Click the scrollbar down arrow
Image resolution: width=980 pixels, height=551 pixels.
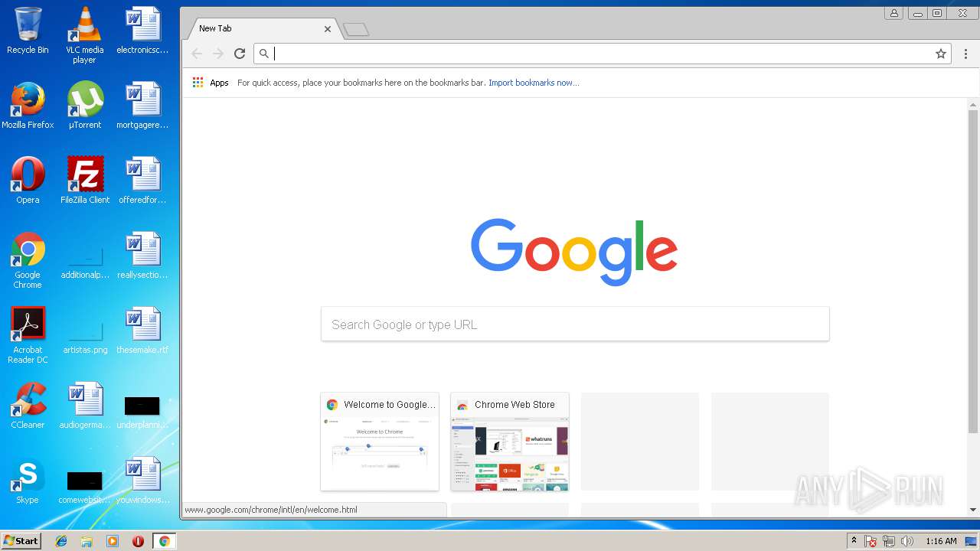click(973, 510)
